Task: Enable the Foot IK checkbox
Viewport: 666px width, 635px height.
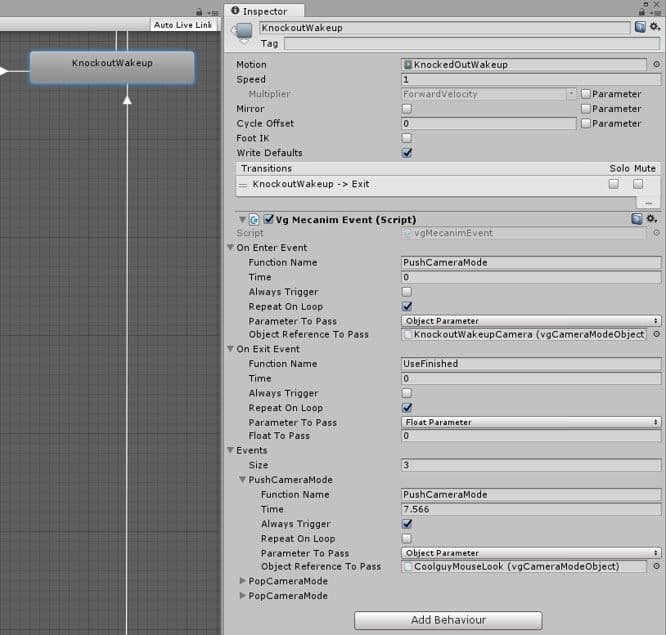Action: coord(407,138)
